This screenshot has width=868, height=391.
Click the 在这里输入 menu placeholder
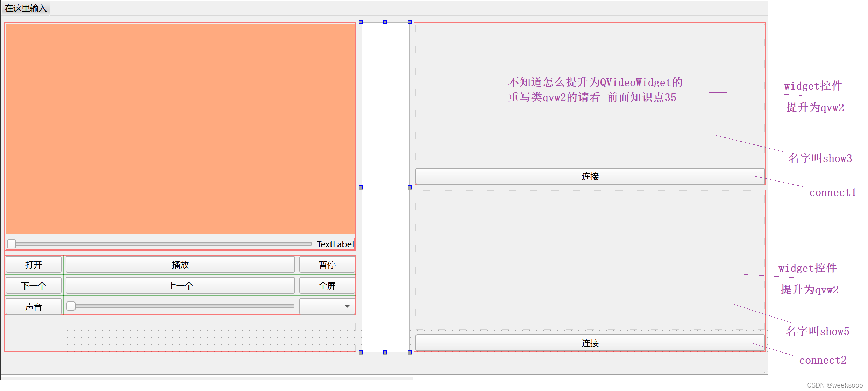point(26,8)
